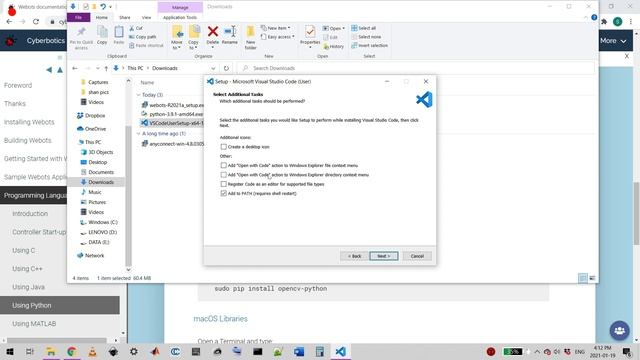The image size is (640, 360).
Task: Open Windows Start menu
Action: pyautogui.click(x=10, y=351)
